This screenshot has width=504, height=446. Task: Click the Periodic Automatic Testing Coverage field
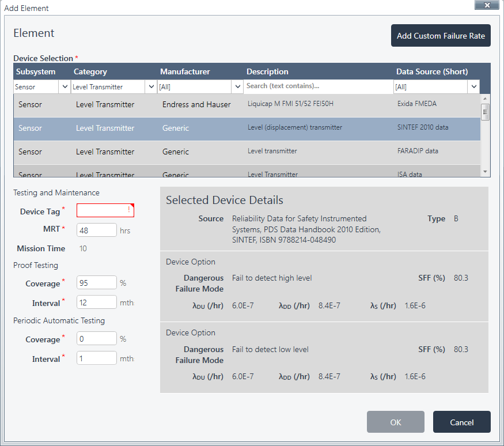coord(96,338)
